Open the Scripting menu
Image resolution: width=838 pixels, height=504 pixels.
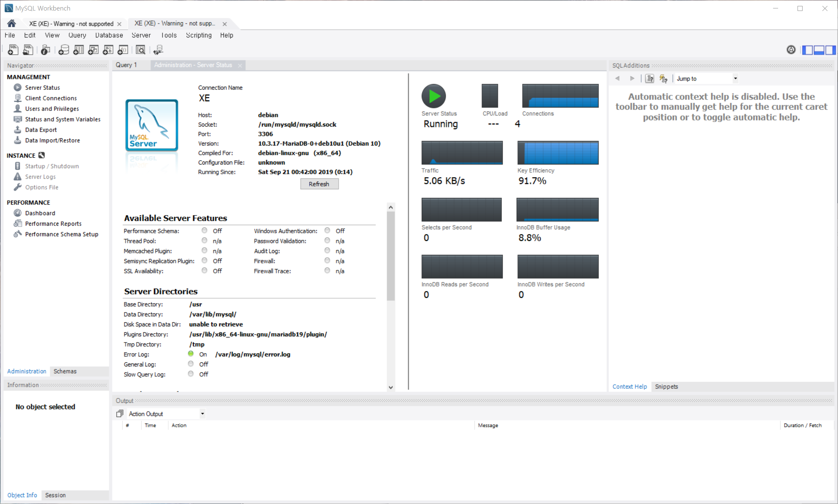pyautogui.click(x=199, y=35)
